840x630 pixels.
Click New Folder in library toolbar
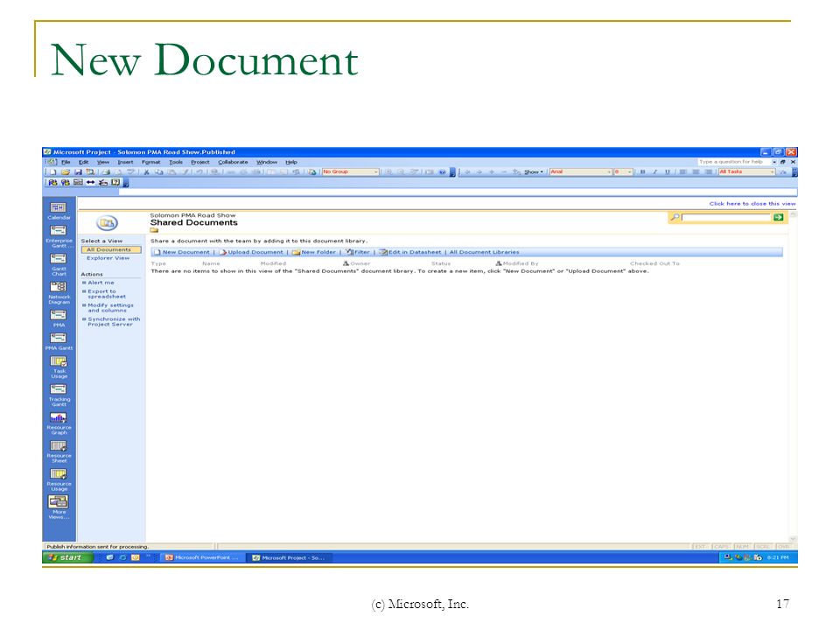click(314, 252)
